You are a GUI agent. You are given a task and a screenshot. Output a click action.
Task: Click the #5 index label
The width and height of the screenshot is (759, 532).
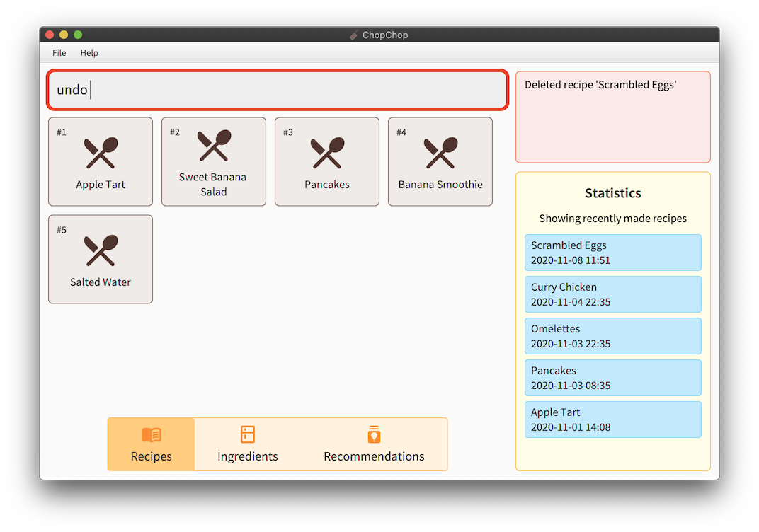(x=62, y=230)
